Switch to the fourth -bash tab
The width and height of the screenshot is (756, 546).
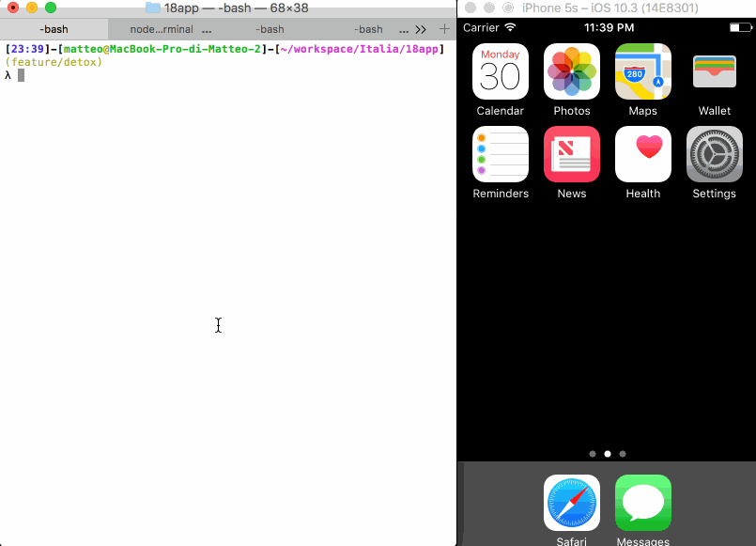pos(368,29)
